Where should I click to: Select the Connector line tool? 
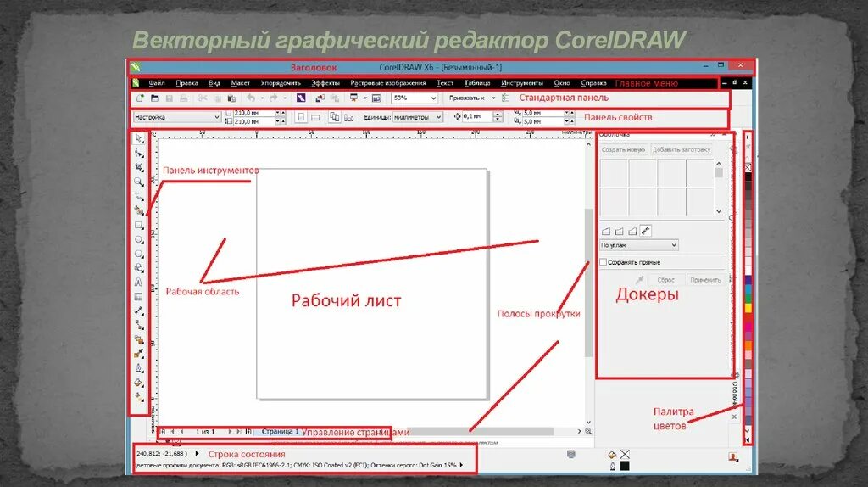point(139,325)
